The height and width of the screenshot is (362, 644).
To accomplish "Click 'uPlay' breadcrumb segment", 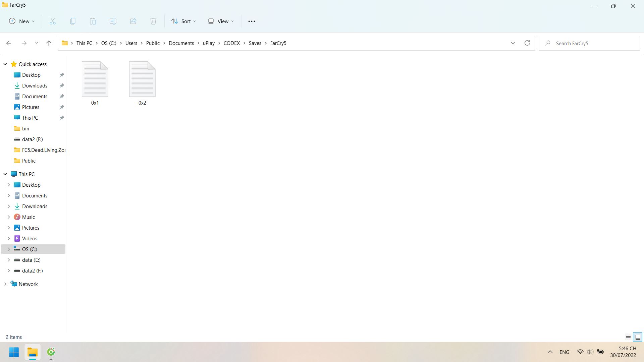I will click(209, 43).
